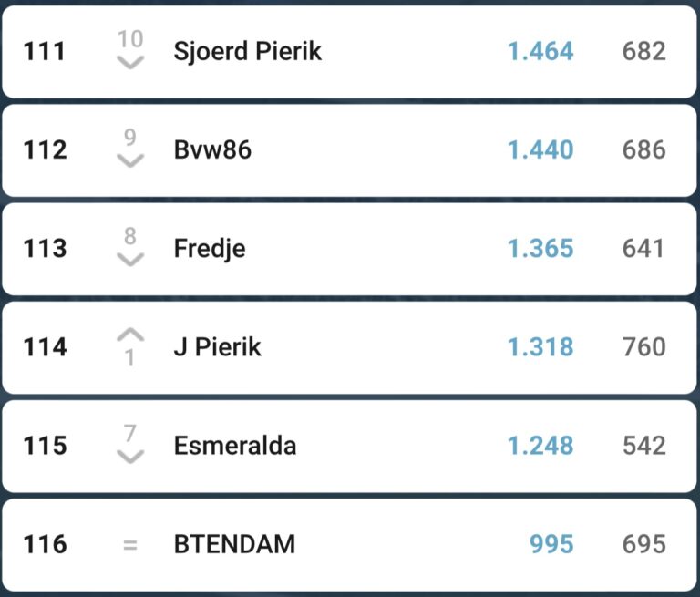Click gray value 760 on J Pierik row

pyautogui.click(x=644, y=347)
